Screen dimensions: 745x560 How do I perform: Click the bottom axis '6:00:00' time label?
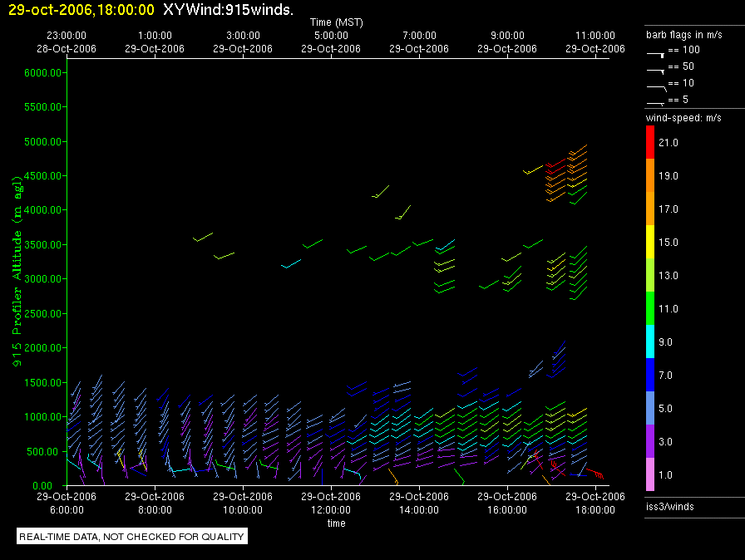[x=67, y=510]
